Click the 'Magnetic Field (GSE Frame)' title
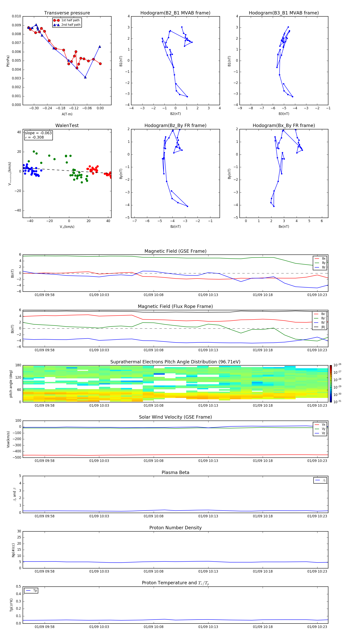The height and width of the screenshot is (644, 351). tap(175, 251)
